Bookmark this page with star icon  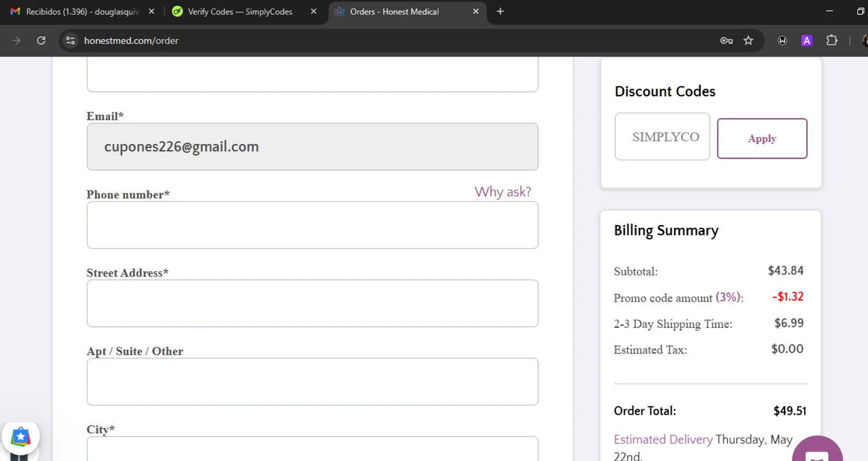(748, 40)
